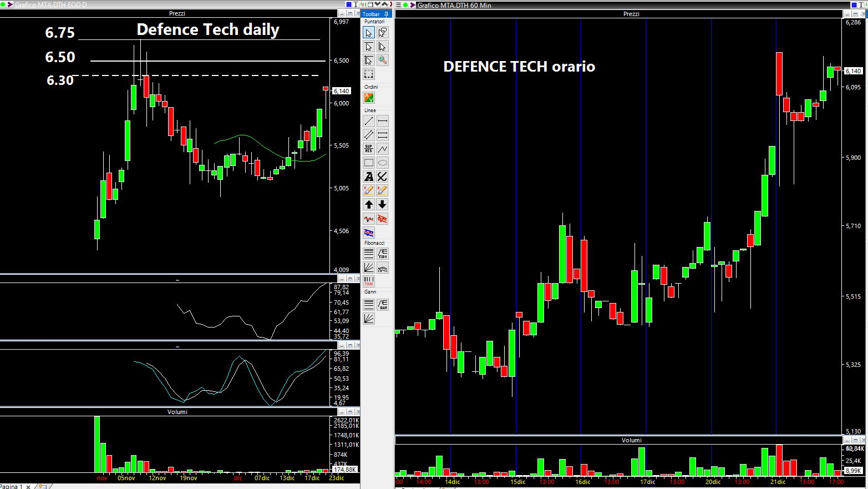Select the vertical-line pointer tool

[x=383, y=47]
